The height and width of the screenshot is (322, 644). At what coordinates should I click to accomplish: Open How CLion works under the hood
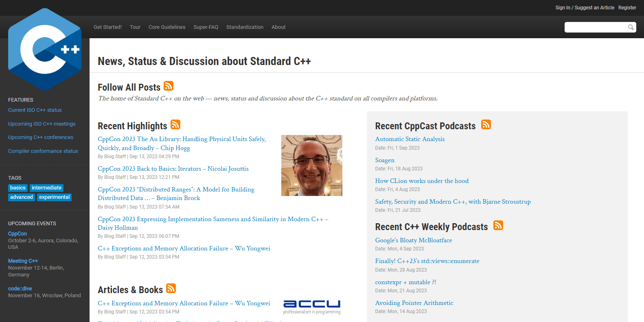coord(422,181)
